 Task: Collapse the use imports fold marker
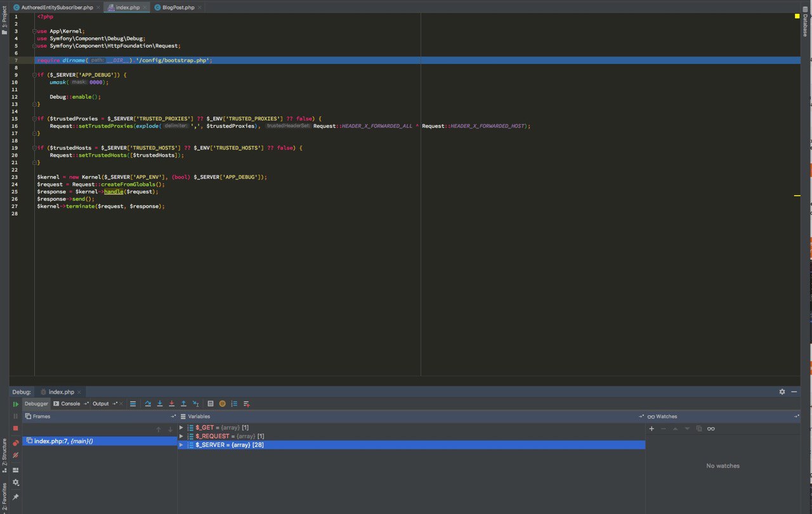pyautogui.click(x=36, y=31)
